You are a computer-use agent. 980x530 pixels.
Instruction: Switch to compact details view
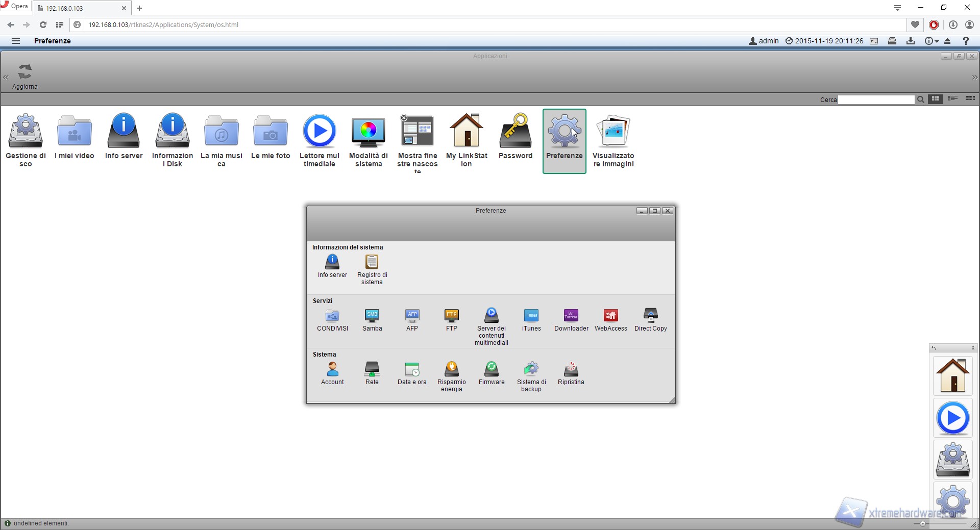click(x=970, y=99)
